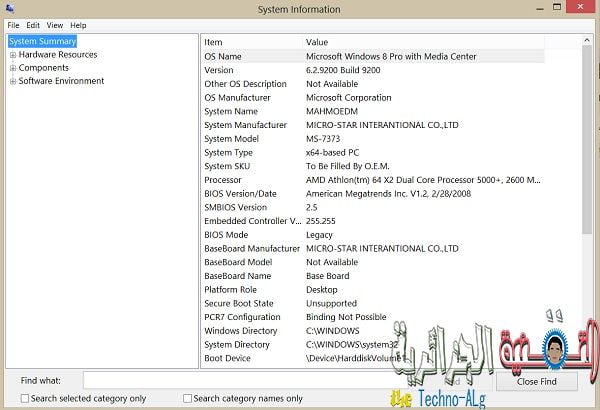Open the Edit menu
Image resolution: width=600 pixels, height=410 pixels.
tap(33, 25)
